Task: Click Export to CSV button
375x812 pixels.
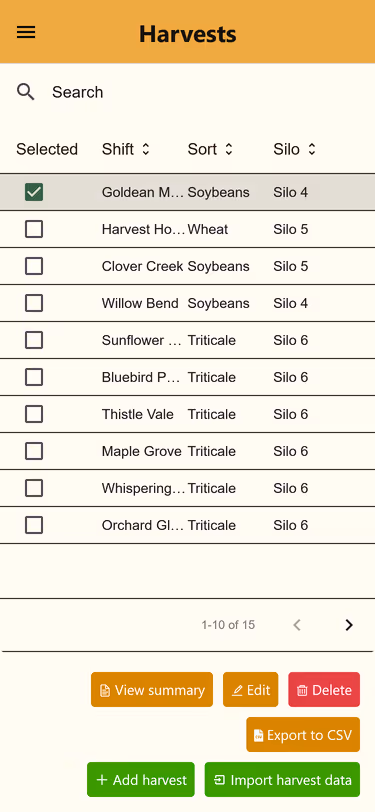Action: tap(303, 735)
